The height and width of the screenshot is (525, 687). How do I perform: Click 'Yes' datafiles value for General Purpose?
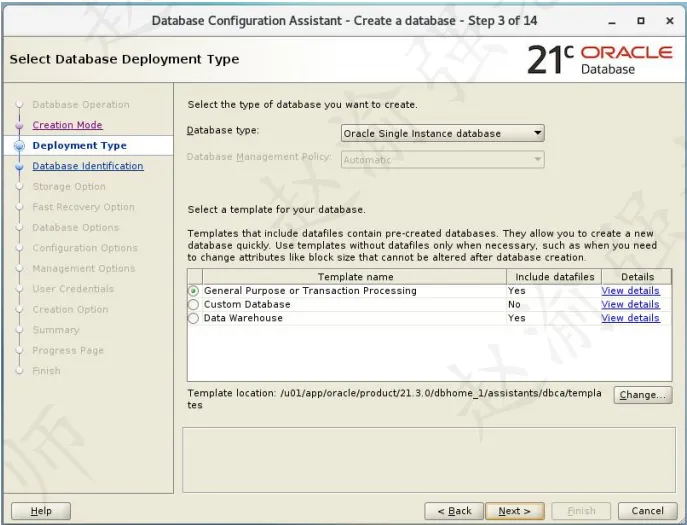(x=517, y=291)
